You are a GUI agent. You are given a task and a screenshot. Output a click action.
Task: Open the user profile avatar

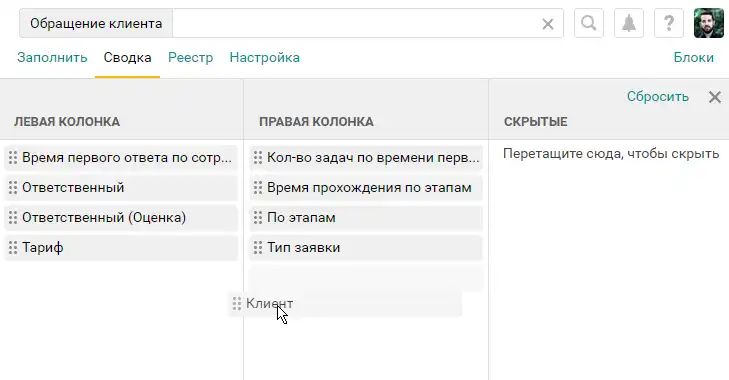pyautogui.click(x=709, y=23)
